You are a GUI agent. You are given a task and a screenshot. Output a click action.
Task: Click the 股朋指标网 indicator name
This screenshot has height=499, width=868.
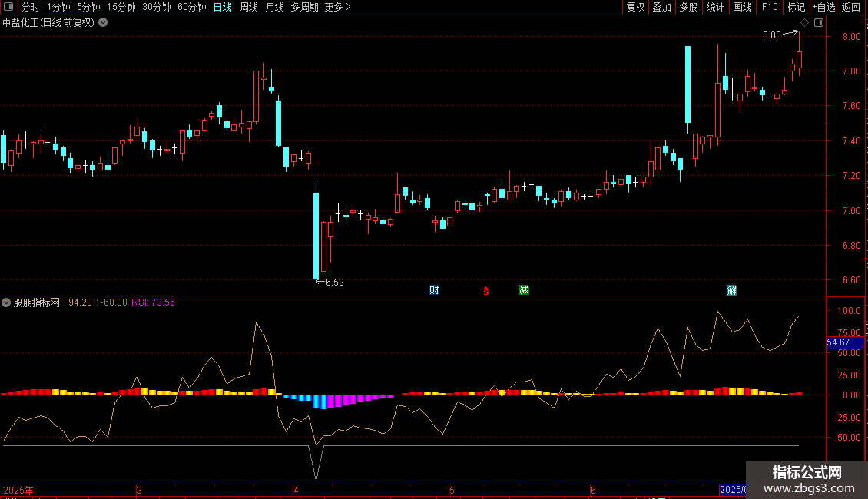[x=37, y=302]
